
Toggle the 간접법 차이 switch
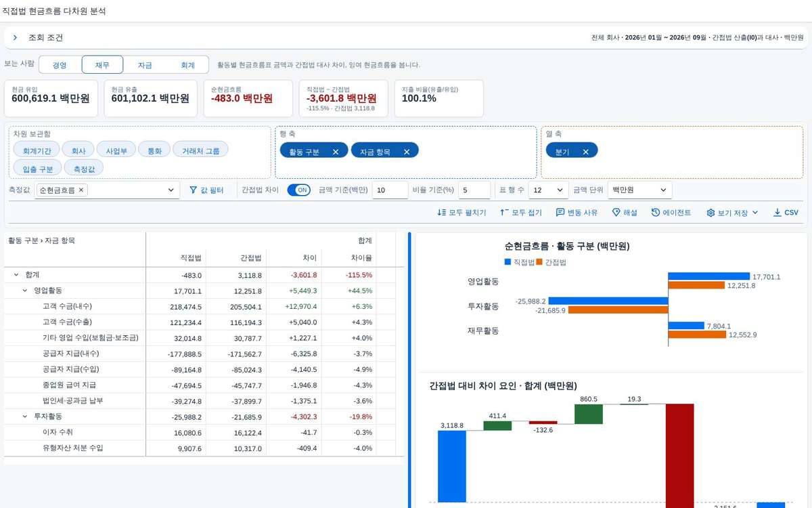pyautogui.click(x=298, y=190)
